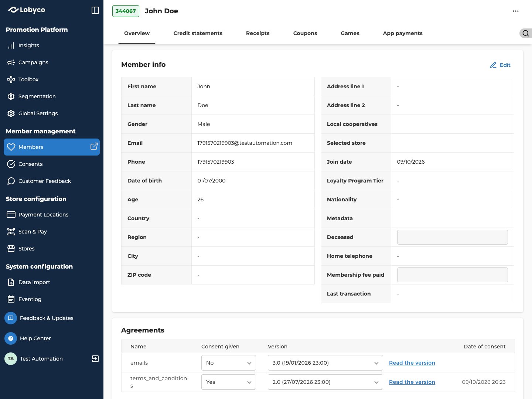Click the Help Center question icon
The height and width of the screenshot is (399, 532).
coord(11,338)
